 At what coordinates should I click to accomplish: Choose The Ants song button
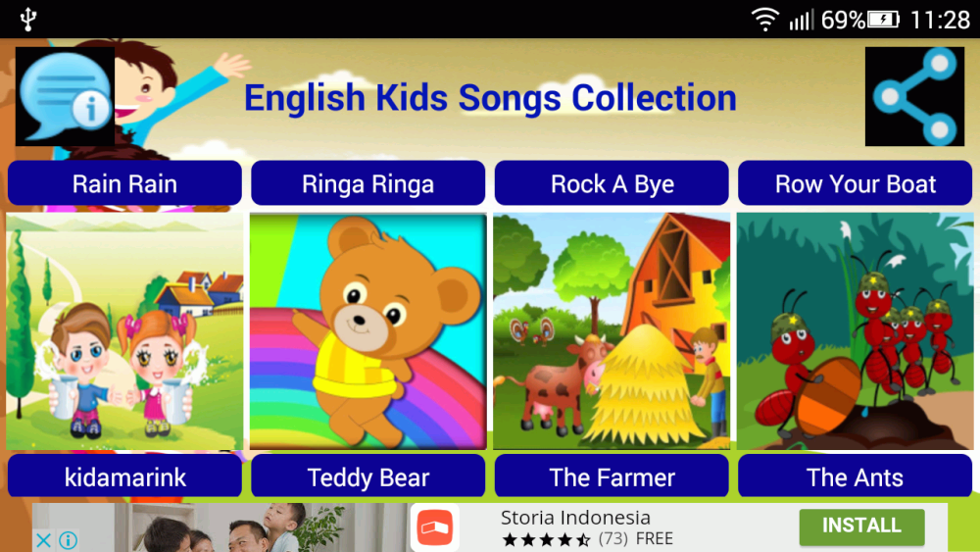855,477
